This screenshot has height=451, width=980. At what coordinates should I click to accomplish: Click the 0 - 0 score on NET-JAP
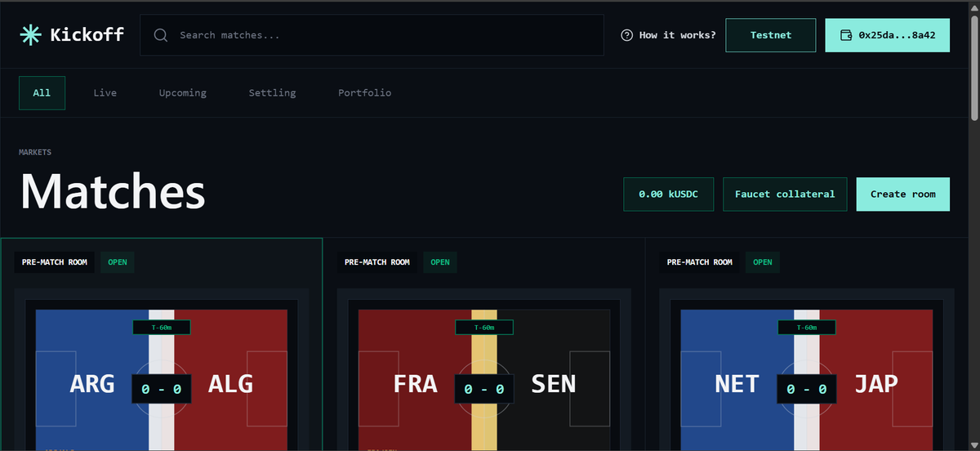(x=807, y=389)
